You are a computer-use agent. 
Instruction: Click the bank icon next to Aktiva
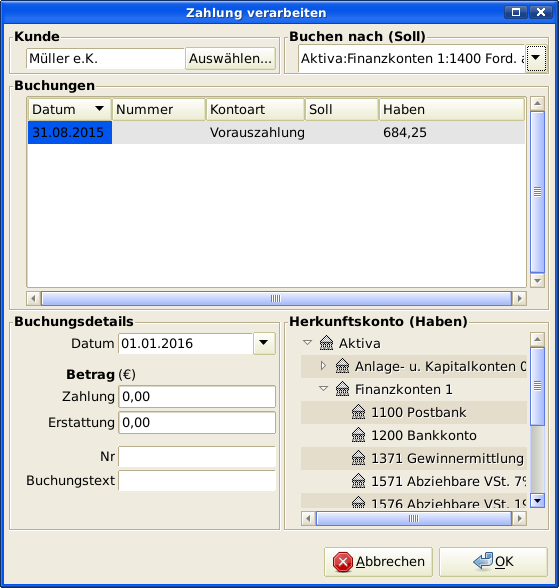pos(326,343)
